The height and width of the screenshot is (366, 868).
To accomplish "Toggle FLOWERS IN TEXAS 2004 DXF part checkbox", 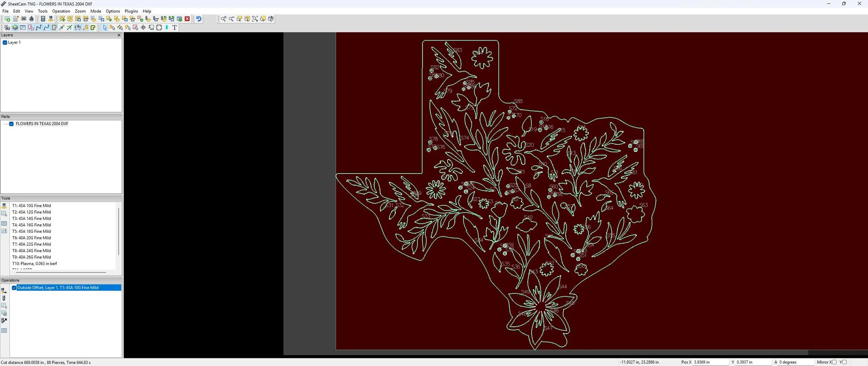I will pyautogui.click(x=11, y=124).
